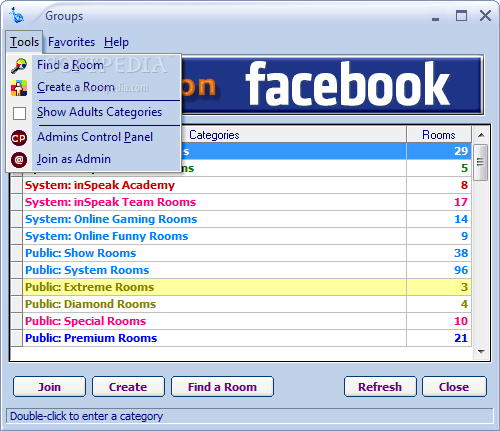Click the scrollbar down arrow
The height and width of the screenshot is (431, 500).
pyautogui.click(x=481, y=352)
